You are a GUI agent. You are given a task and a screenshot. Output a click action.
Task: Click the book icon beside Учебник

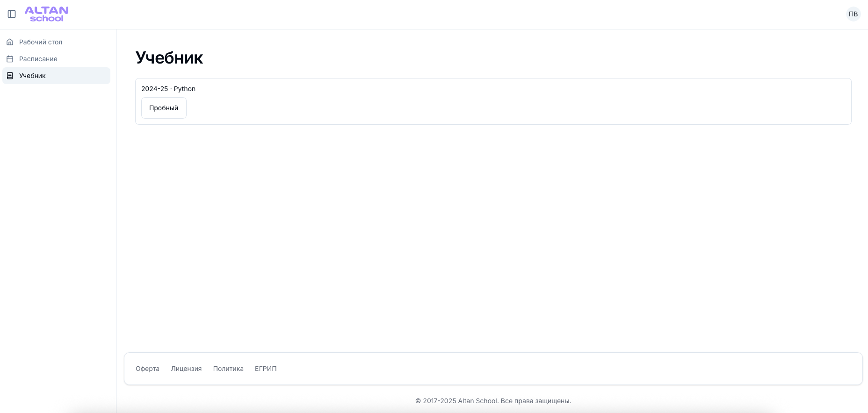coord(10,76)
